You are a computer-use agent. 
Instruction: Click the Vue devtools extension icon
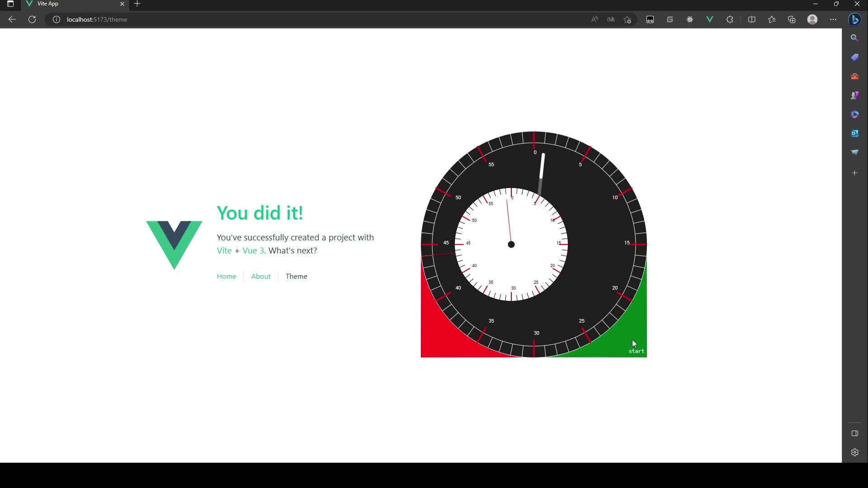[x=710, y=19]
